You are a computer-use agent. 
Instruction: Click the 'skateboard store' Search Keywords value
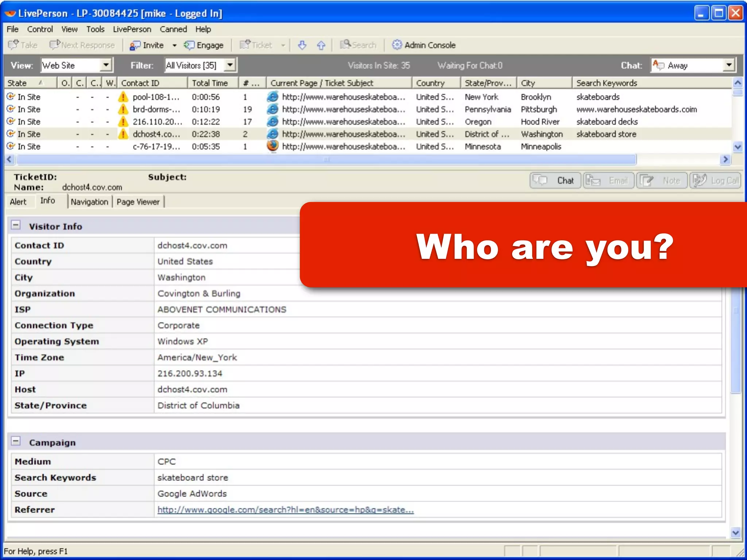click(x=193, y=478)
